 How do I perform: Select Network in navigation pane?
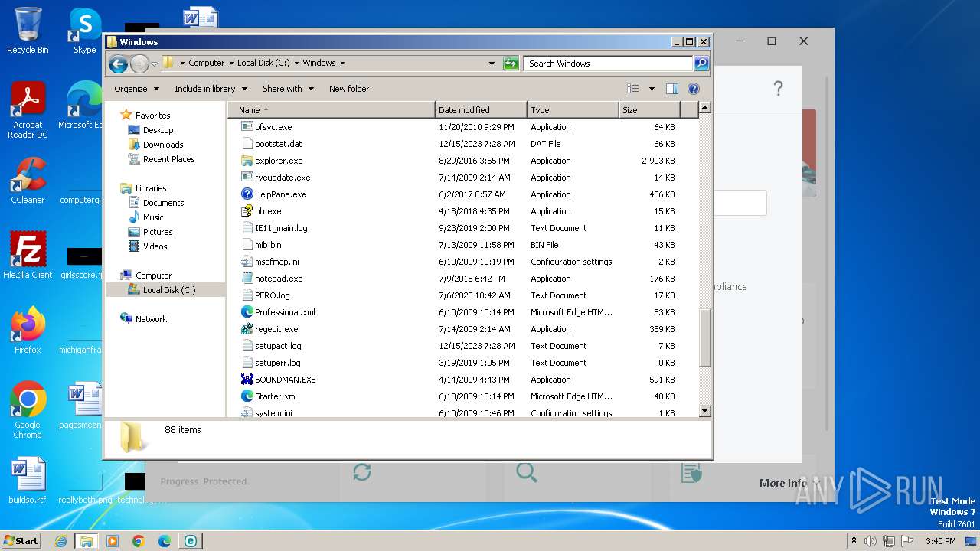pyautogui.click(x=151, y=319)
